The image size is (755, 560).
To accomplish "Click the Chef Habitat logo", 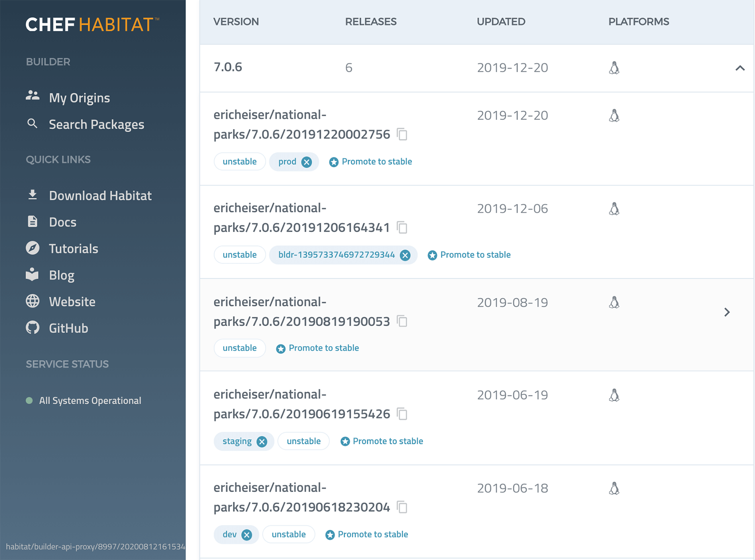I will pos(92,25).
